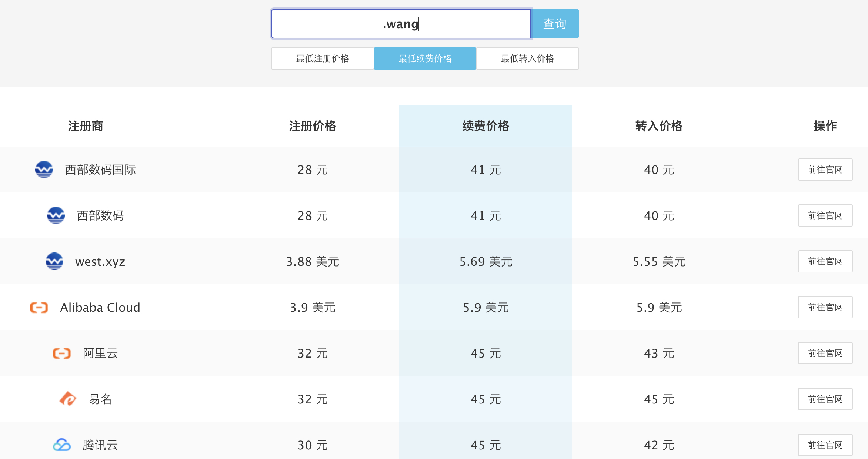
Task: Switch to 最低转入价格 tab
Action: [x=527, y=58]
